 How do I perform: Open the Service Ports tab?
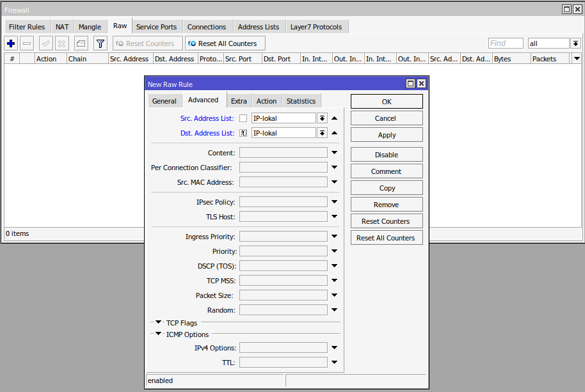pyautogui.click(x=156, y=27)
